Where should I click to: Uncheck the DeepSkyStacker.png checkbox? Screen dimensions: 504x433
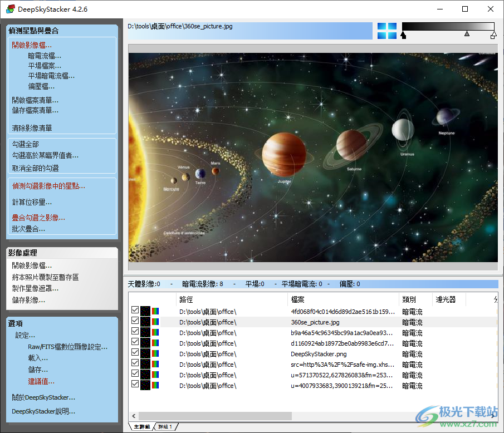(135, 352)
